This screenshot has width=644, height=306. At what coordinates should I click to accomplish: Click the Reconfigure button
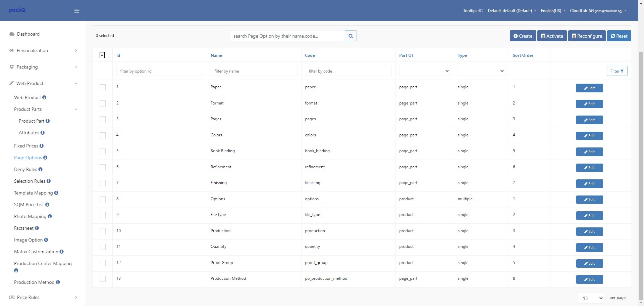click(x=587, y=36)
